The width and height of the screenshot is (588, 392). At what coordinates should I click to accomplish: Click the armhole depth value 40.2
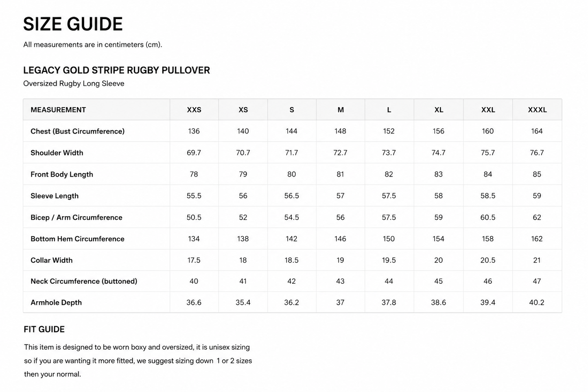click(537, 302)
